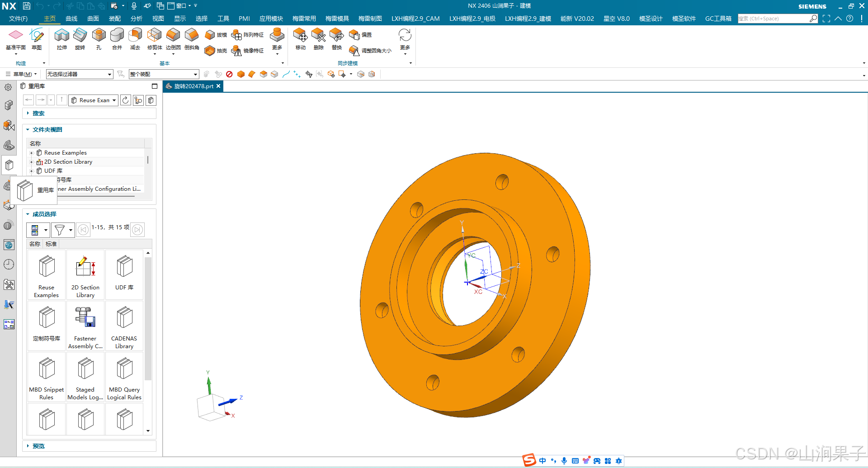Expand the Reuse Examples tree node
The image size is (868, 468).
(x=31, y=153)
